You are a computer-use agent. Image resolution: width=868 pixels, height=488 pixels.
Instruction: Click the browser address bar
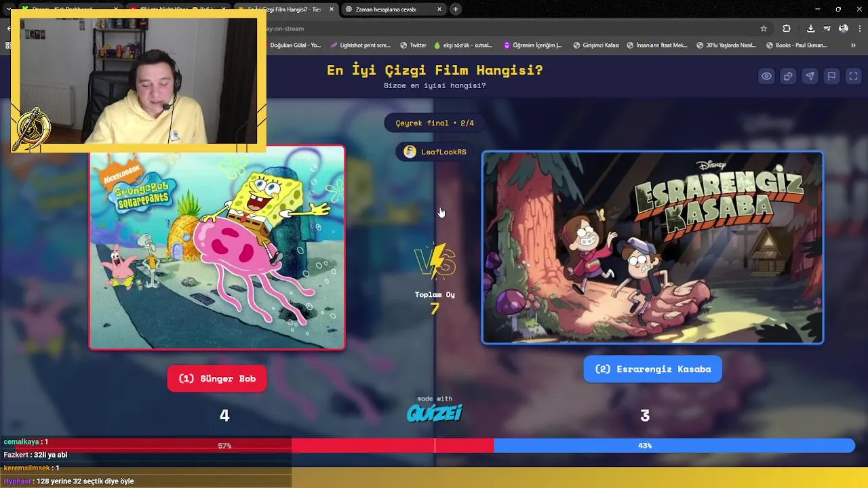pos(509,28)
